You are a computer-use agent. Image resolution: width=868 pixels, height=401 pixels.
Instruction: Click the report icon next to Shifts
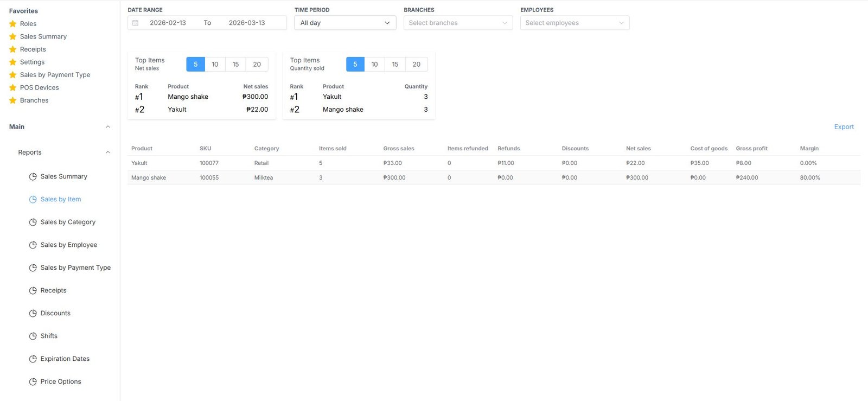(x=33, y=336)
